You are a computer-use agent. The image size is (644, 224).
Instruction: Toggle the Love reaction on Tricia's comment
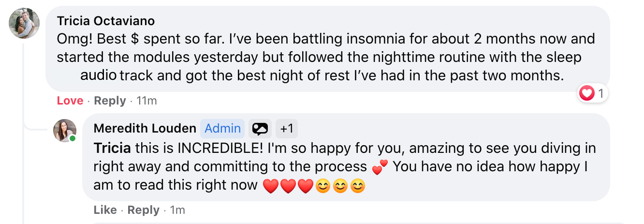pos(70,101)
